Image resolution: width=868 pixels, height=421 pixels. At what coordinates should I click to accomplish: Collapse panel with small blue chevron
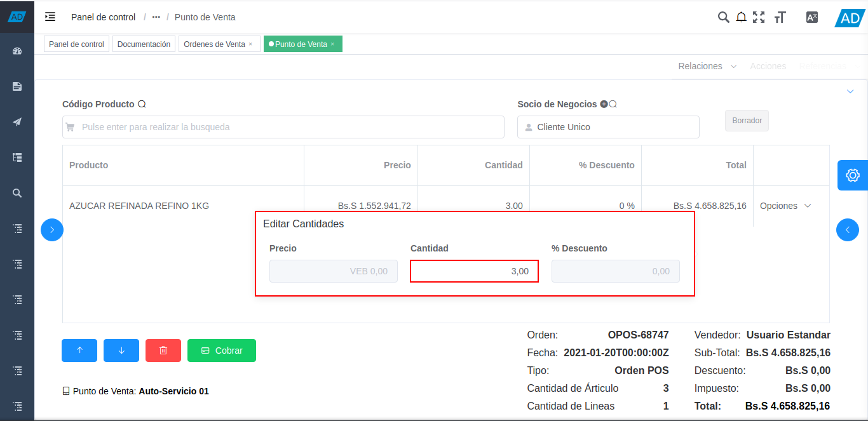coord(850,91)
